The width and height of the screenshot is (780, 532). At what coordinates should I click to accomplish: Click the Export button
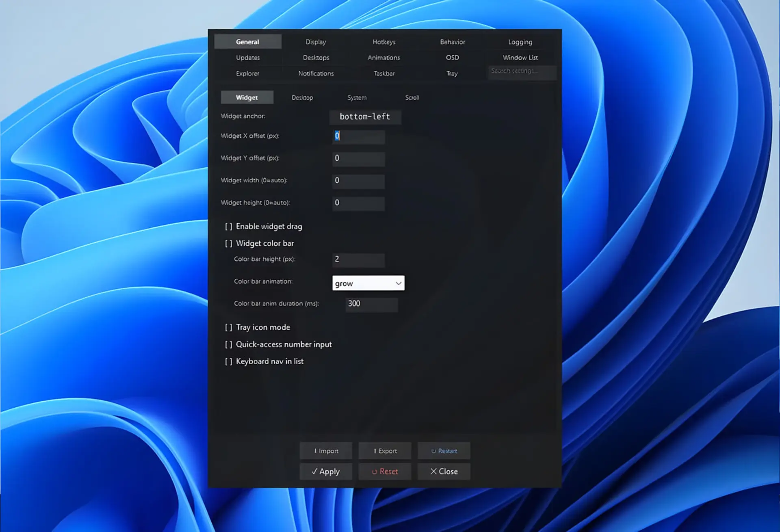pyautogui.click(x=385, y=451)
